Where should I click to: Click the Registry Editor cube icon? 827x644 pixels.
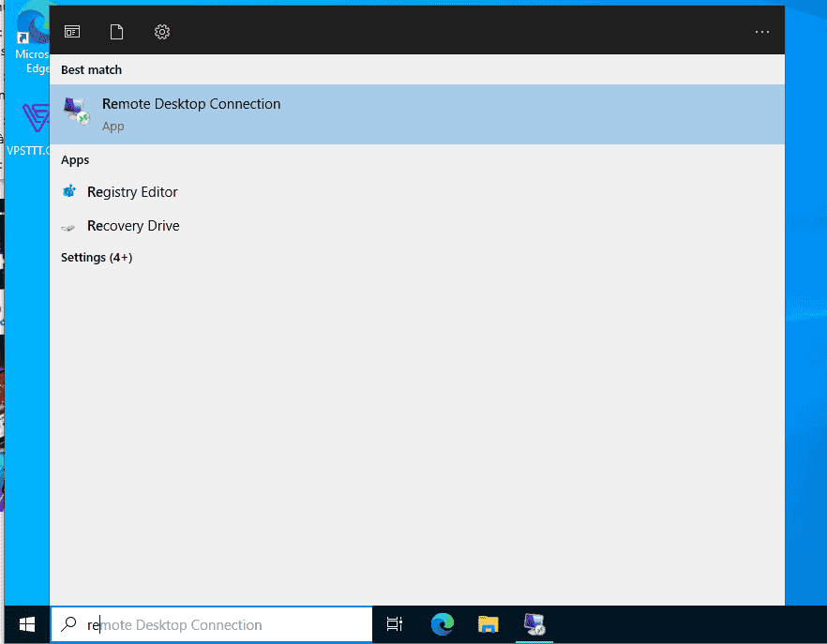(x=69, y=191)
